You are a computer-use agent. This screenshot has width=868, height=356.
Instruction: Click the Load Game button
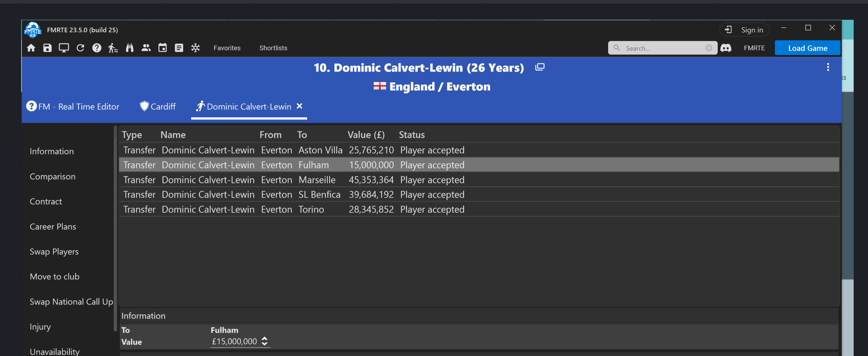click(x=807, y=48)
